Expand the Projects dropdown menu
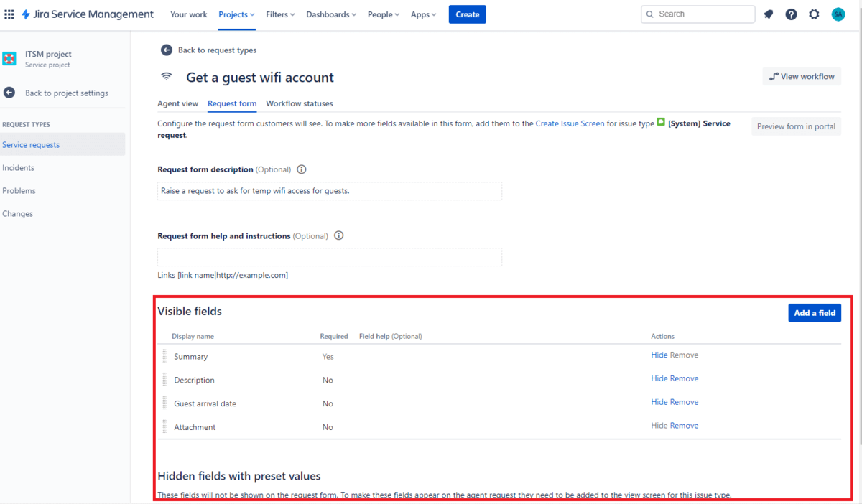This screenshot has height=504, width=862. coord(236,14)
